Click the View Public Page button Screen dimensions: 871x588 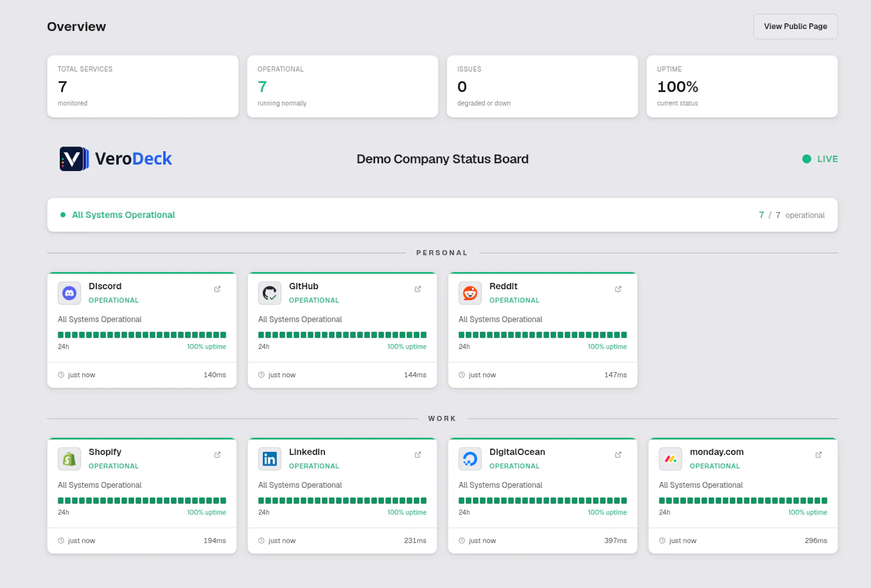(795, 26)
